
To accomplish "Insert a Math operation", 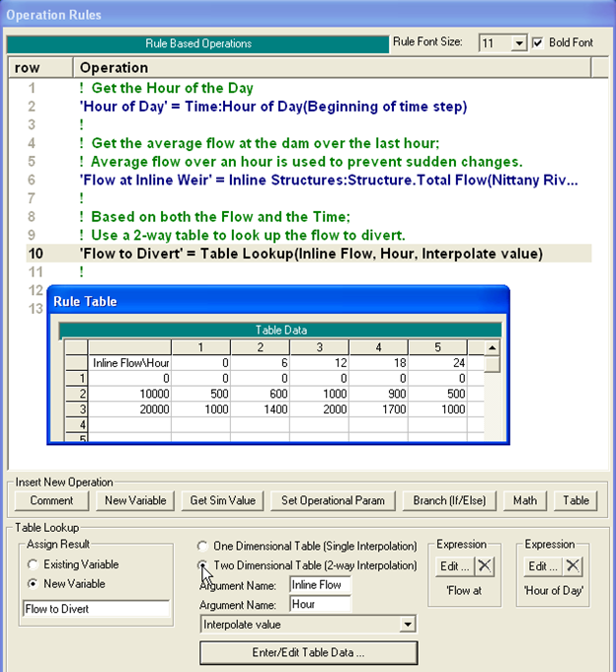I will [525, 500].
